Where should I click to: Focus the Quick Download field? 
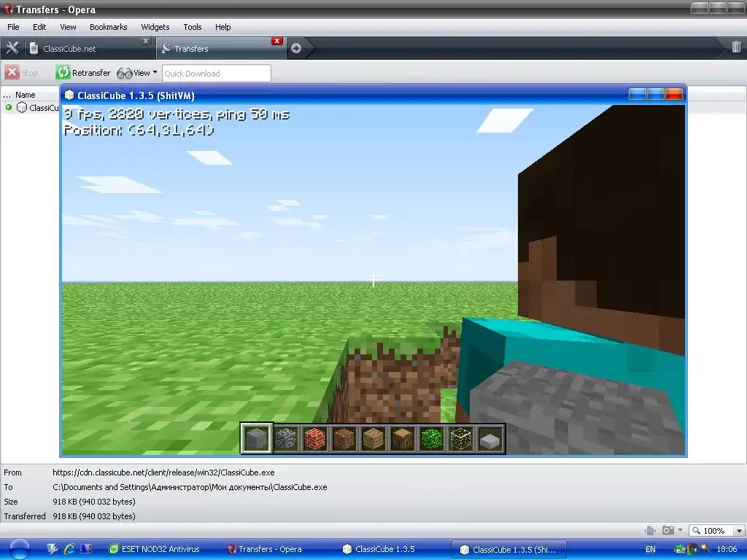pyautogui.click(x=216, y=74)
